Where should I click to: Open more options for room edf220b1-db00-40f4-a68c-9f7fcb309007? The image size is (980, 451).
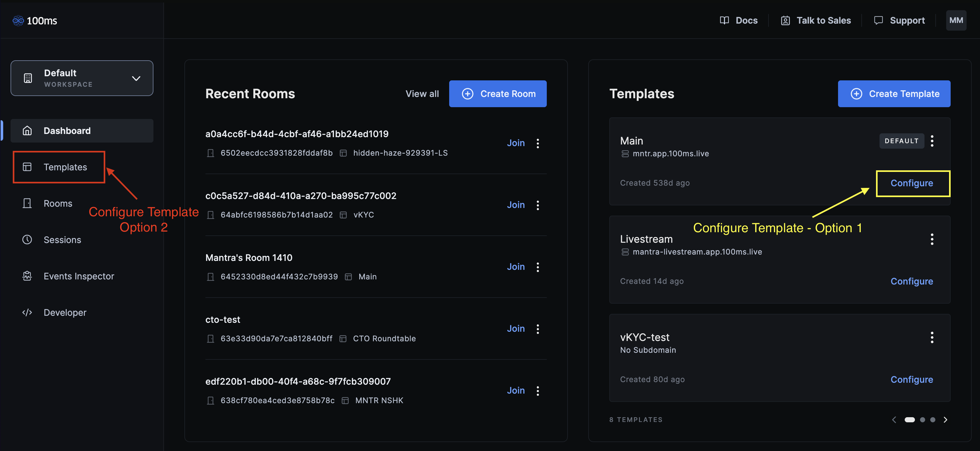[x=538, y=391]
